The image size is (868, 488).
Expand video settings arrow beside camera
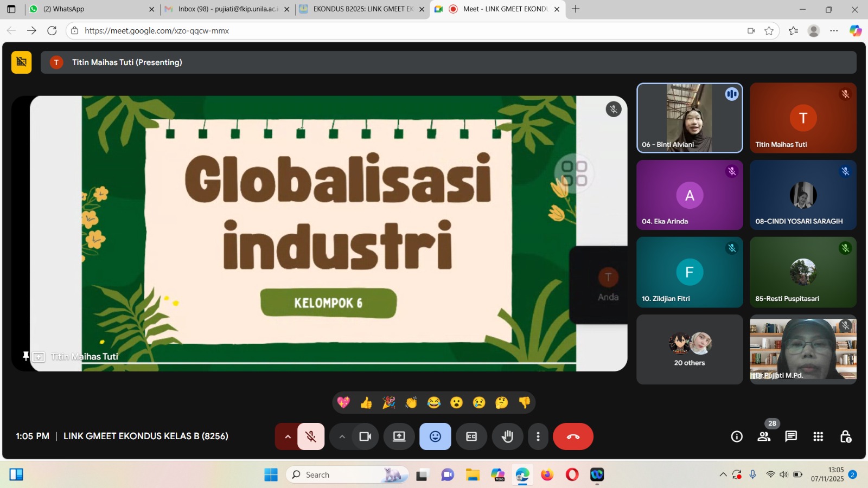pos(342,436)
